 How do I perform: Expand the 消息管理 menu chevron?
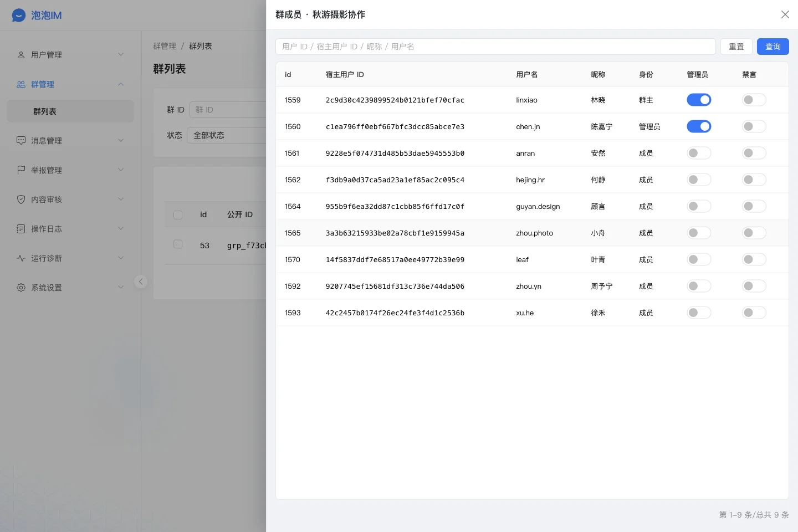(x=121, y=141)
